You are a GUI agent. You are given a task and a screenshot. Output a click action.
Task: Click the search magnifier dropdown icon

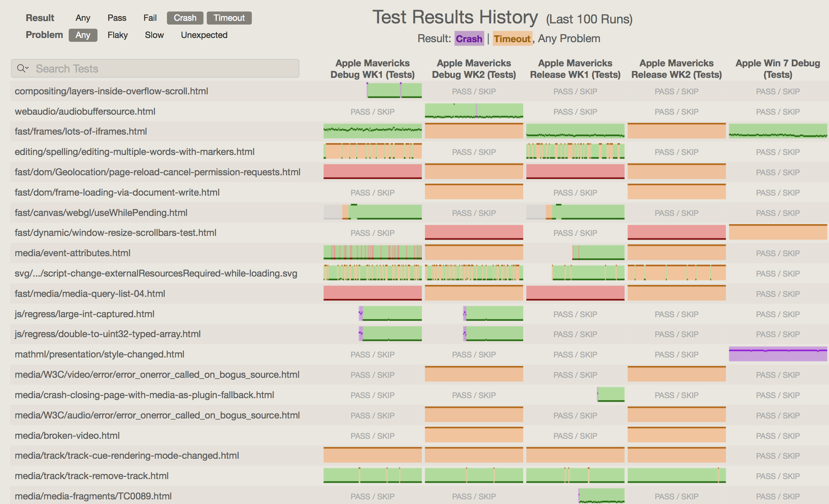pos(22,68)
